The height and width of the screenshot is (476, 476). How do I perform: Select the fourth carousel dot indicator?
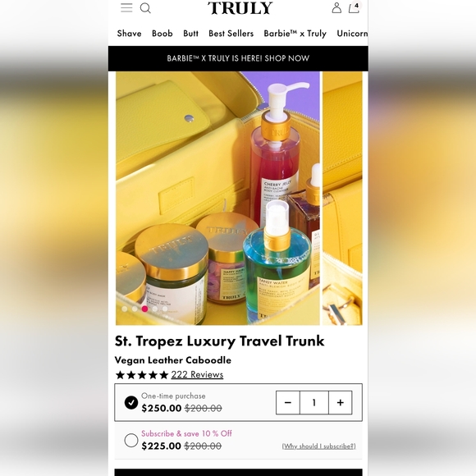155,309
